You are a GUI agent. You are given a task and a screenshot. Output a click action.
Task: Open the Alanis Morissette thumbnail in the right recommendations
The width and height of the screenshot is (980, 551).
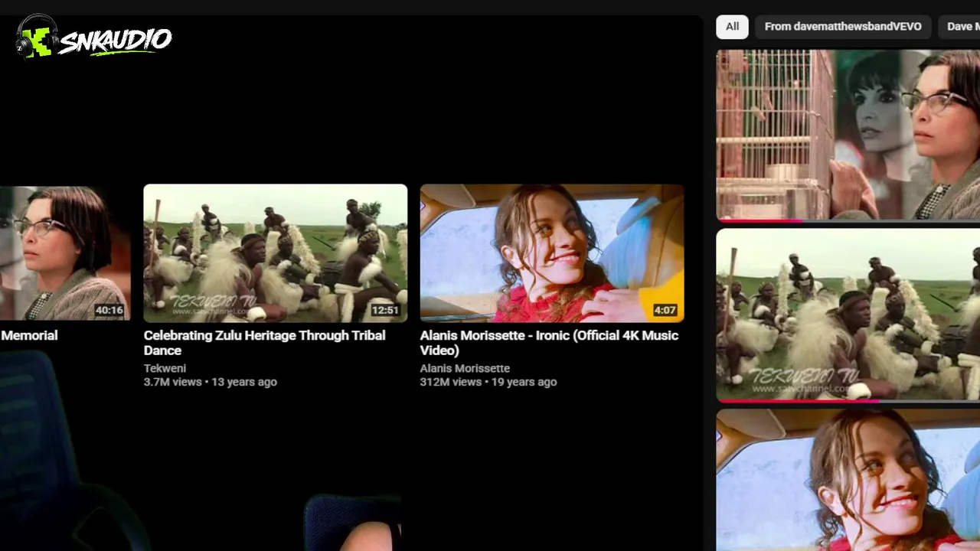click(x=848, y=480)
